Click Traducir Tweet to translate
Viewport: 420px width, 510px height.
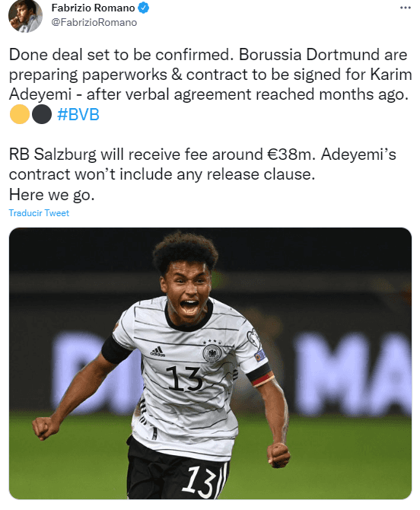click(39, 213)
